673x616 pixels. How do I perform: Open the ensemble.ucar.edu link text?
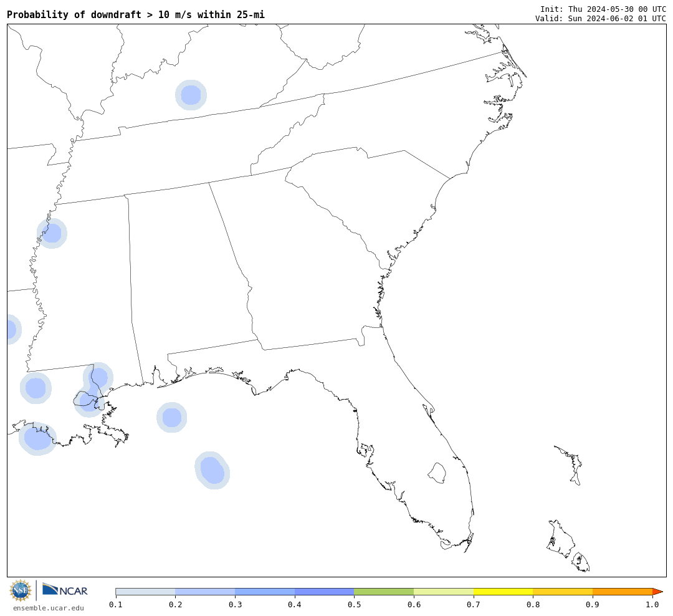(x=49, y=608)
